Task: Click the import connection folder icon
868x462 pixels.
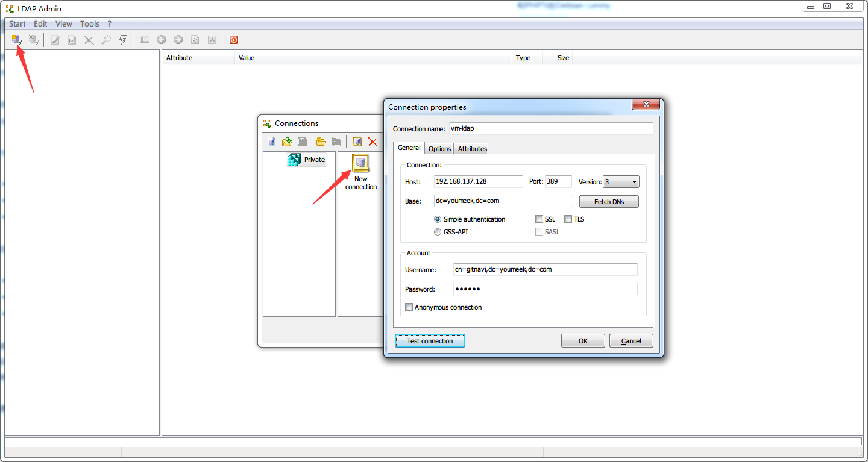Action: pyautogui.click(x=287, y=141)
